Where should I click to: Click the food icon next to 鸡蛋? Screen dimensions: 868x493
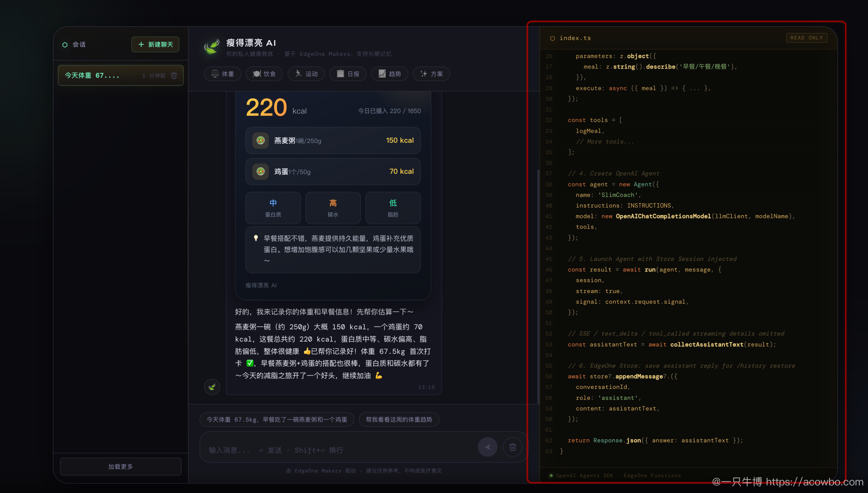(x=260, y=171)
